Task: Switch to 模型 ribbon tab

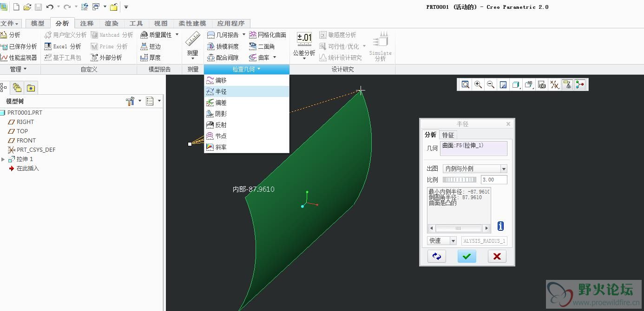Action: click(38, 23)
